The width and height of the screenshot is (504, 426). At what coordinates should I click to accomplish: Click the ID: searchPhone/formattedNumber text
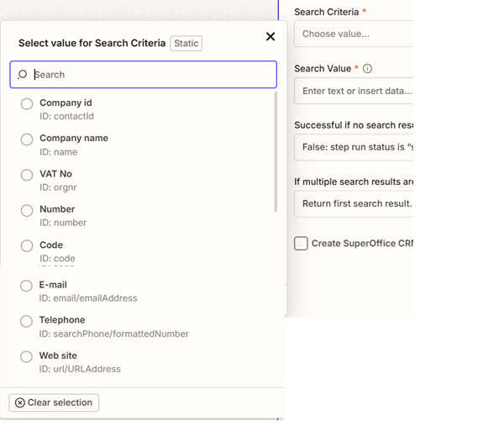click(x=113, y=334)
